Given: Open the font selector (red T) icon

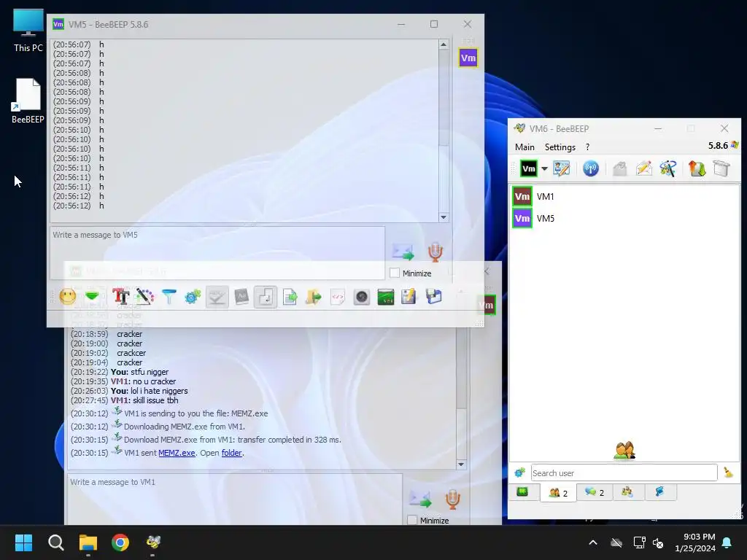Looking at the screenshot, I should tap(120, 297).
